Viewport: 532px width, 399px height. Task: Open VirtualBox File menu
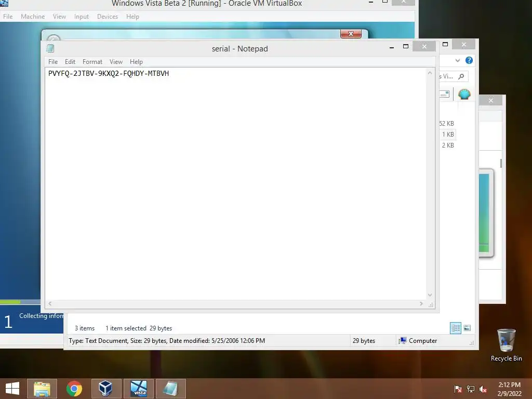(8, 16)
